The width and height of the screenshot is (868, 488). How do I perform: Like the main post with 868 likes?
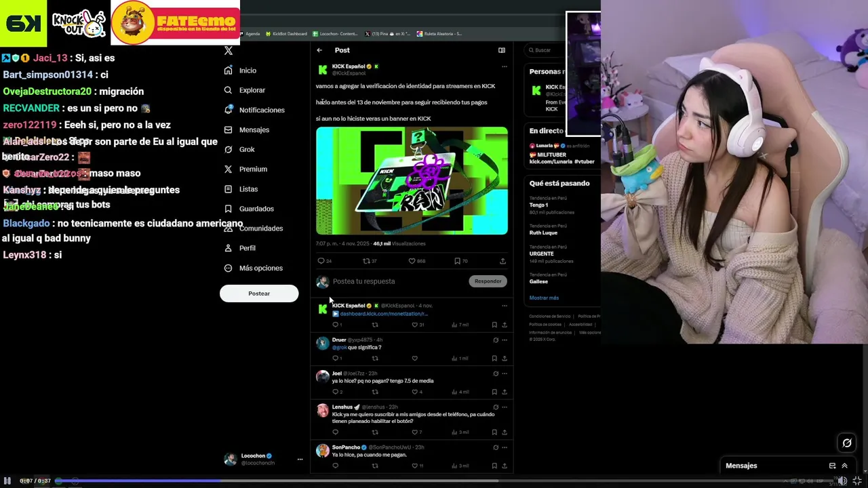pos(416,261)
